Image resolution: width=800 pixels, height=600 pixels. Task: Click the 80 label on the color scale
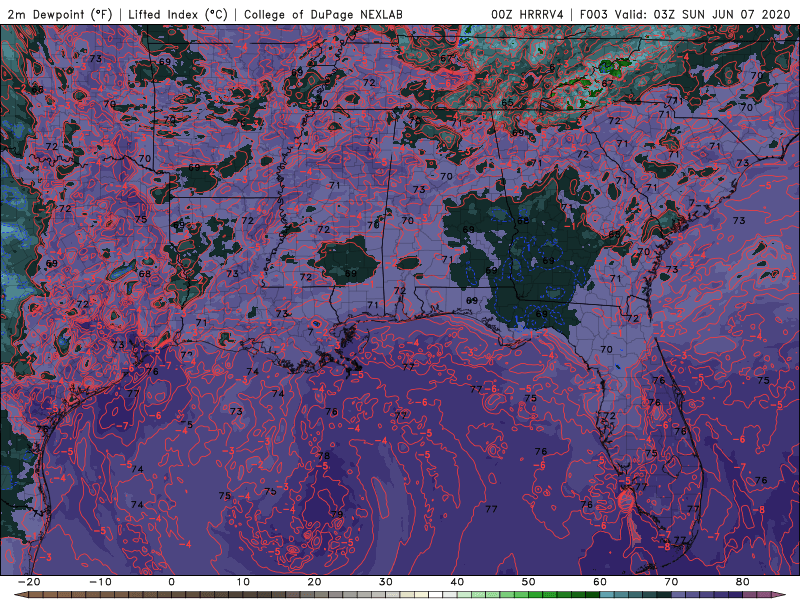(743, 582)
